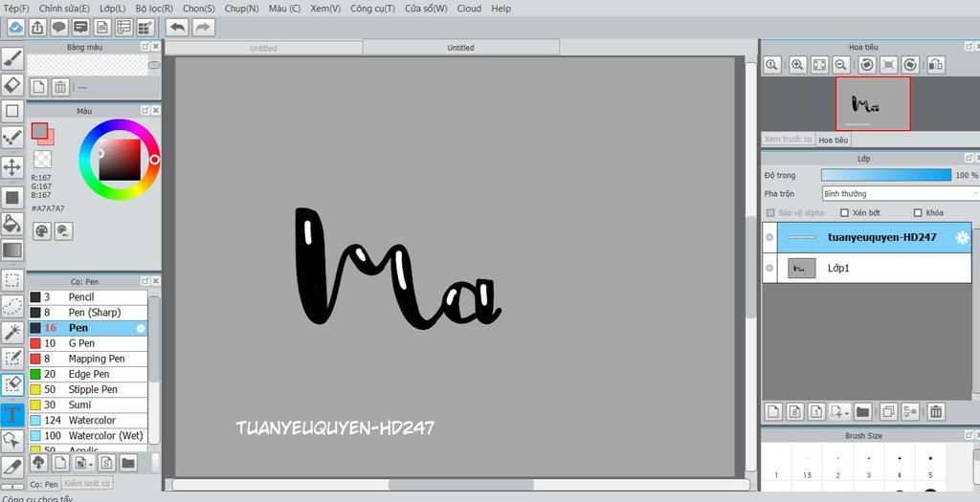Viewport: 980px width, 502px height.
Task: Select the transparent color swatch
Action: coord(42,160)
